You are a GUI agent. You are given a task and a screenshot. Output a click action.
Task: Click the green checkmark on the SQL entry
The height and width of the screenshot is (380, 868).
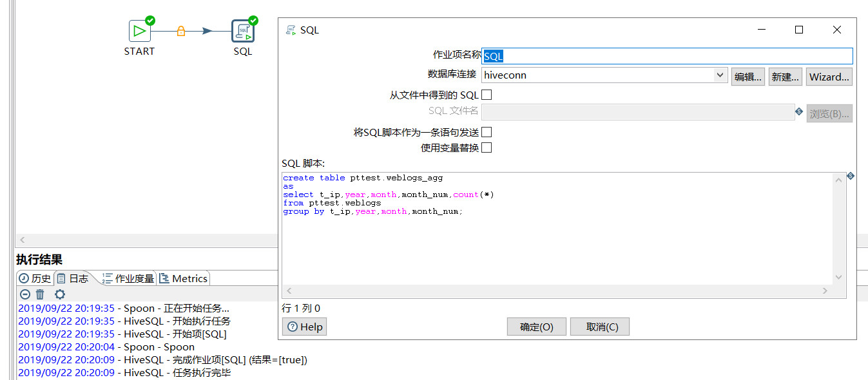point(253,21)
